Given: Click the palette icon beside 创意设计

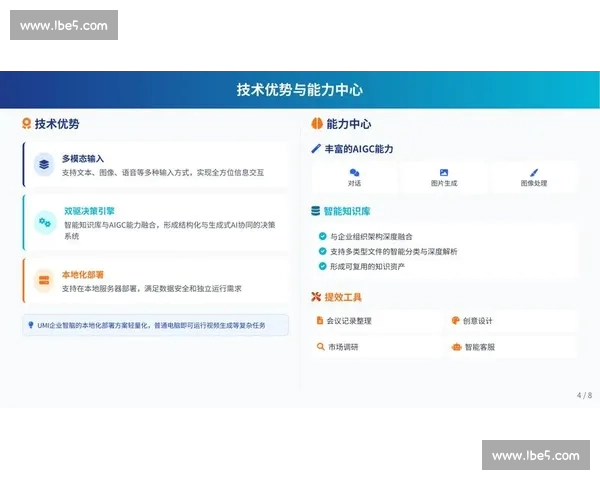Looking at the screenshot, I should pyautogui.click(x=455, y=320).
